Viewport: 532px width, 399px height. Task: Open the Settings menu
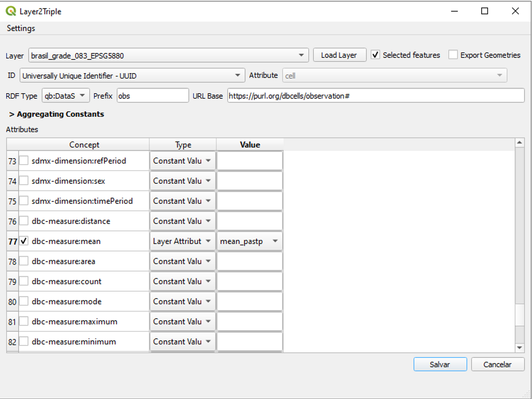click(x=20, y=28)
